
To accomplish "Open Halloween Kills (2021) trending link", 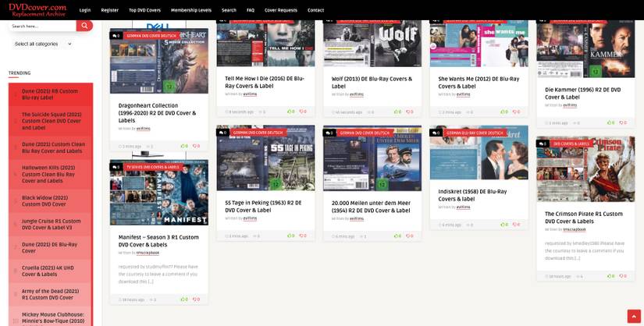I will (48, 174).
